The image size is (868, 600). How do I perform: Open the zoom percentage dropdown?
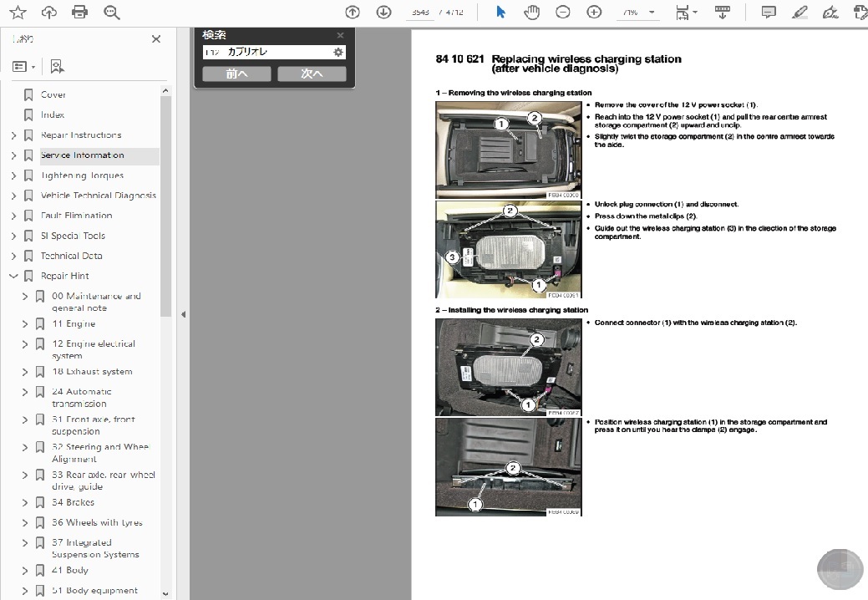click(x=652, y=13)
